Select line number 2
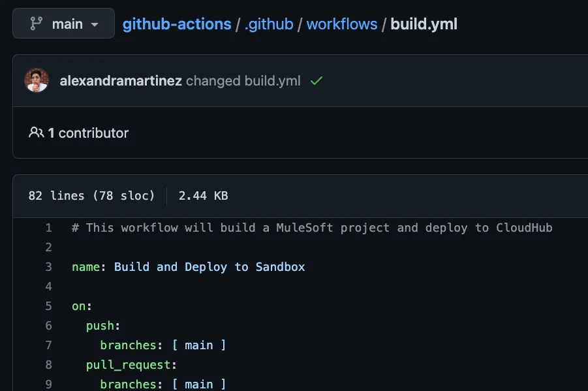 48,247
